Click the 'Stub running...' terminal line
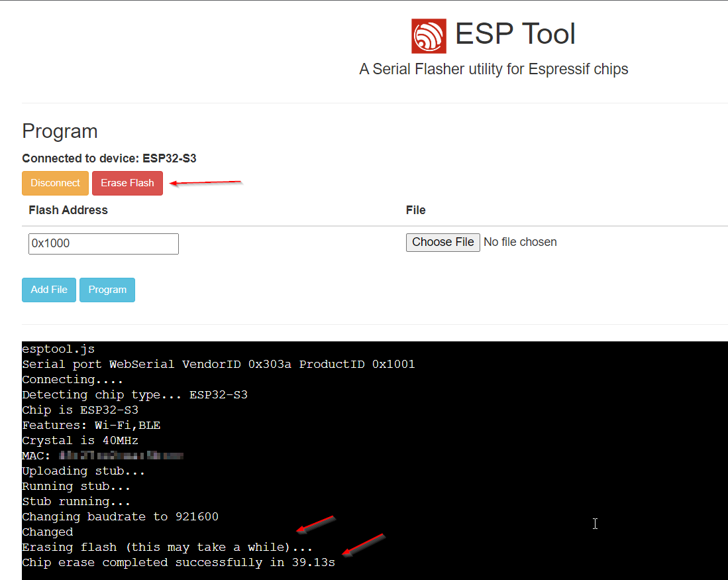The width and height of the screenshot is (728, 580). pyautogui.click(x=76, y=502)
